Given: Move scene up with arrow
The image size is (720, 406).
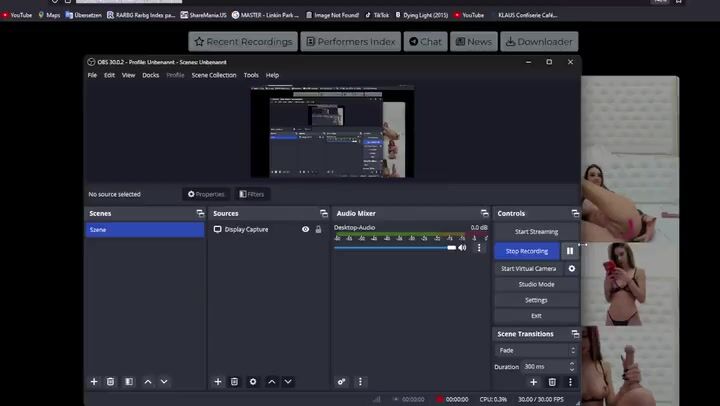Looking at the screenshot, I should (x=148, y=382).
